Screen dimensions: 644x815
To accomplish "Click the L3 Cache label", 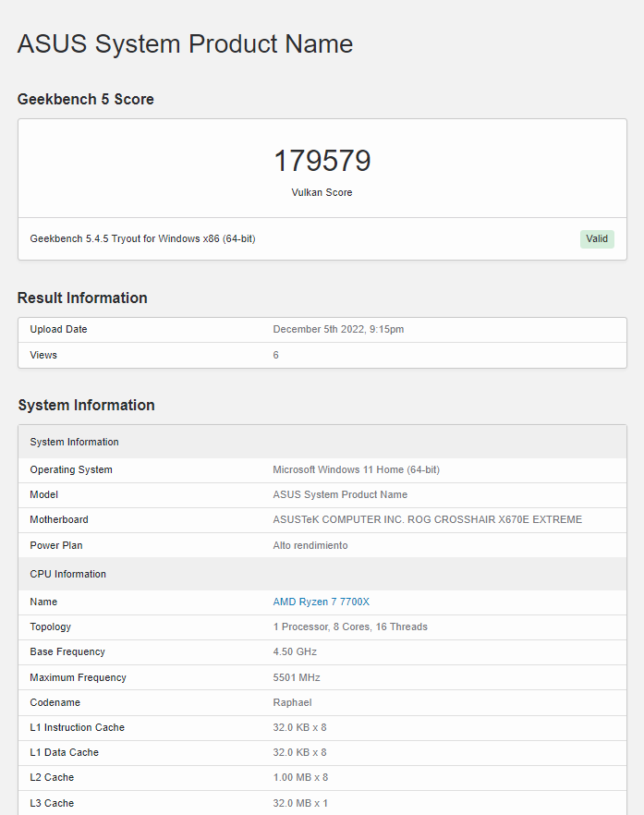I will coord(52,803).
